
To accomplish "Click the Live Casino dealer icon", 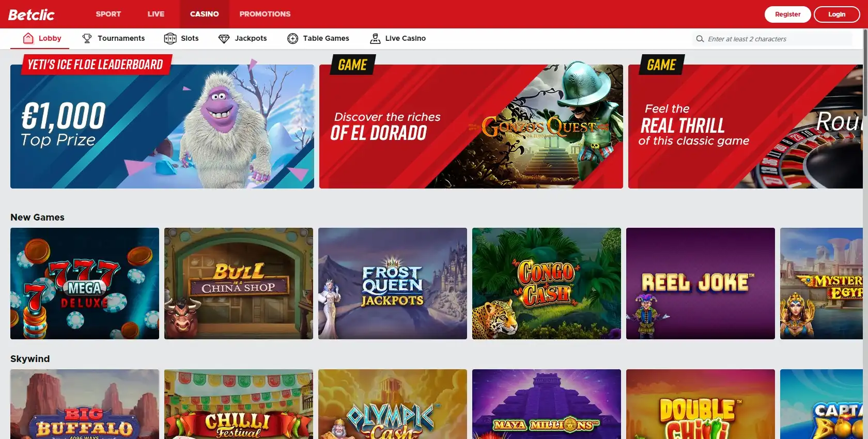I will (375, 38).
